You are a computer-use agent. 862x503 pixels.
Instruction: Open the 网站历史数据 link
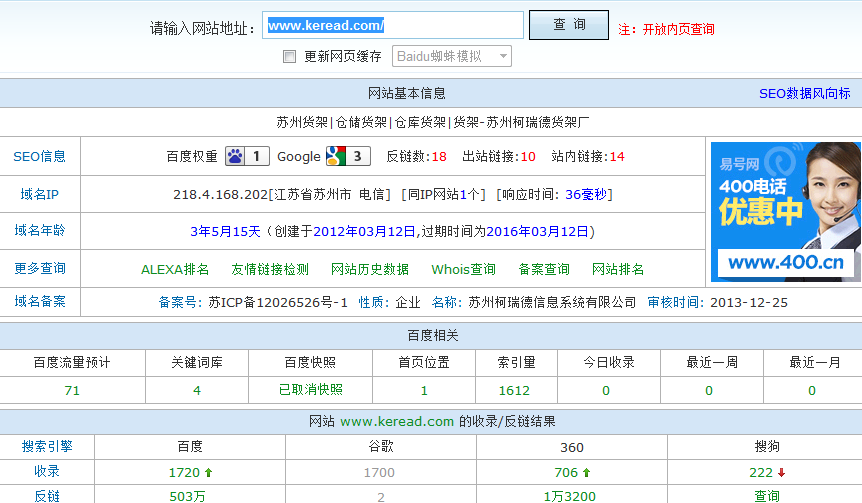(370, 269)
